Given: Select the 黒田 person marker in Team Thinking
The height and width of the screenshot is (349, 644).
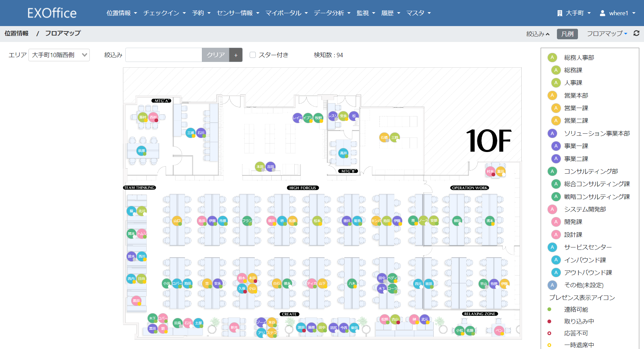Looking at the screenshot, I should 136,301.
